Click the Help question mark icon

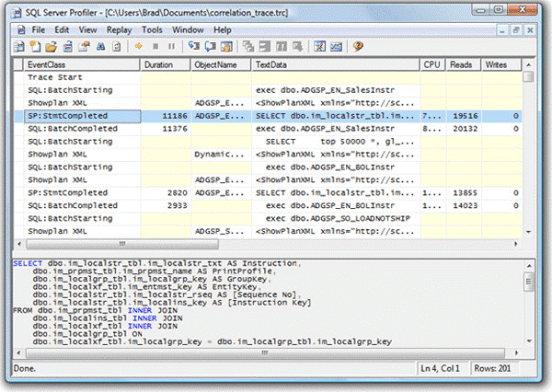click(358, 46)
